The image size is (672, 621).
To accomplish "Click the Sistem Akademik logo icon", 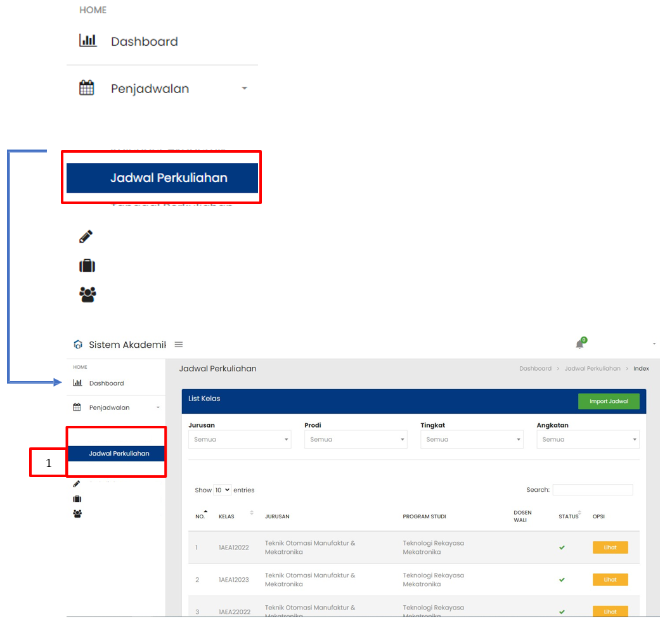I will tap(78, 344).
